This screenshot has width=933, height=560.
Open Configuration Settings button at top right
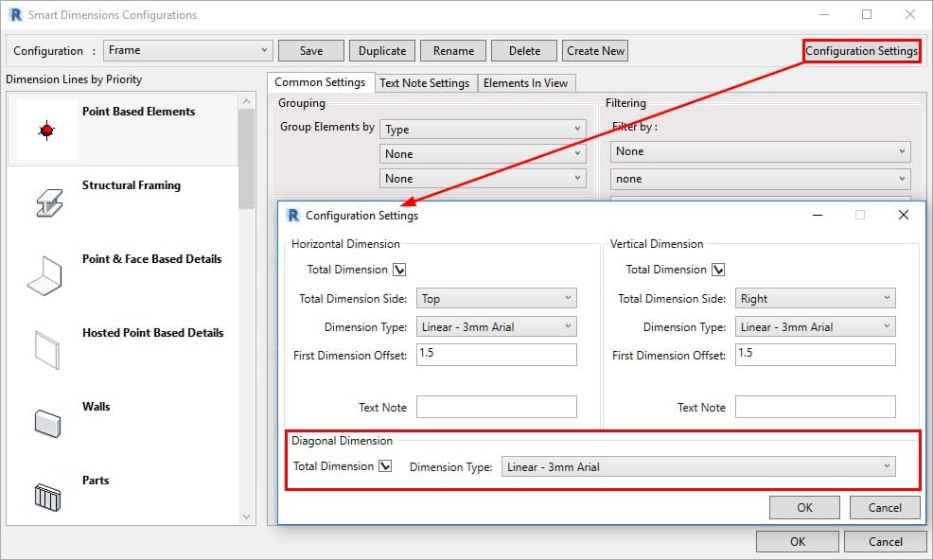pos(861,51)
